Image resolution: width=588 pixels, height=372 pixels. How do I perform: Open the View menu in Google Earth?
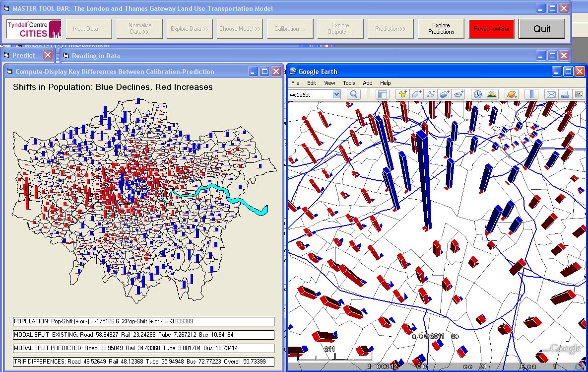329,83
